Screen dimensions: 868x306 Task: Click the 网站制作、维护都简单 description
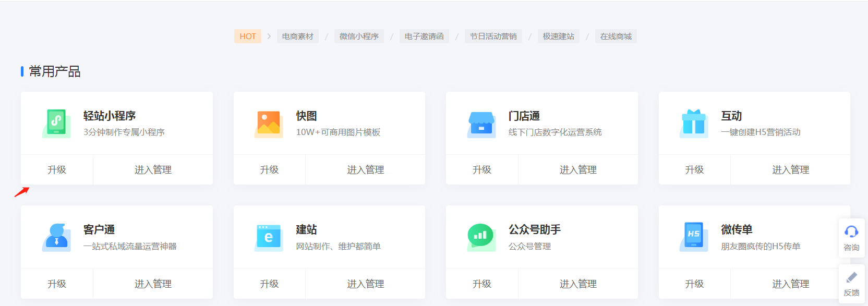[338, 246]
